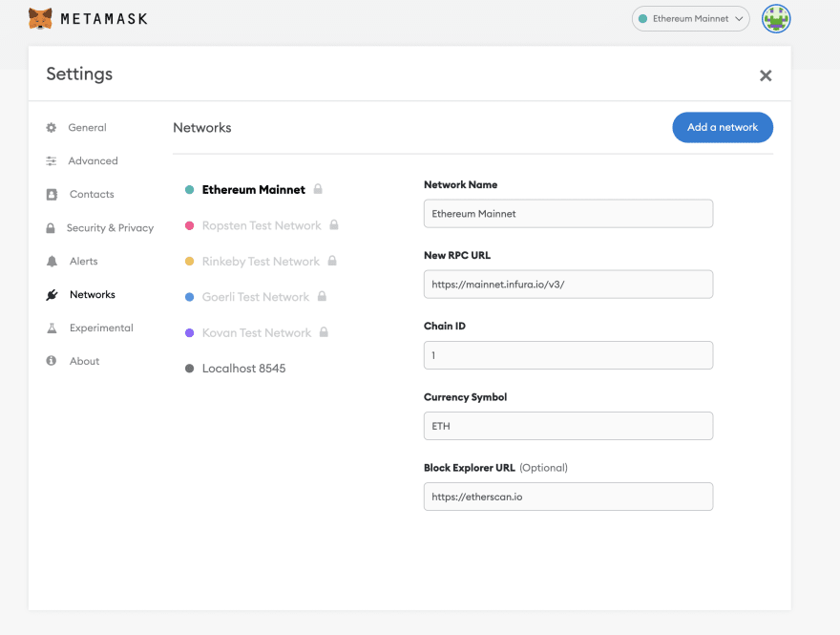Screen dimensions: 840x635
Task: Click the gray dot beside Localhost 8545
Action: tap(189, 369)
